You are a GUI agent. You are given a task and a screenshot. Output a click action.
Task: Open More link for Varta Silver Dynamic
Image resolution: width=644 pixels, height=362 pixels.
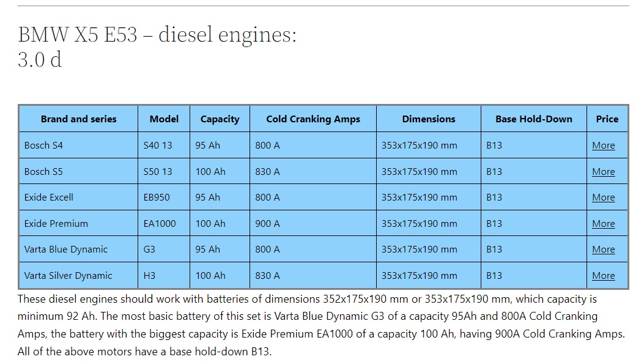604,276
